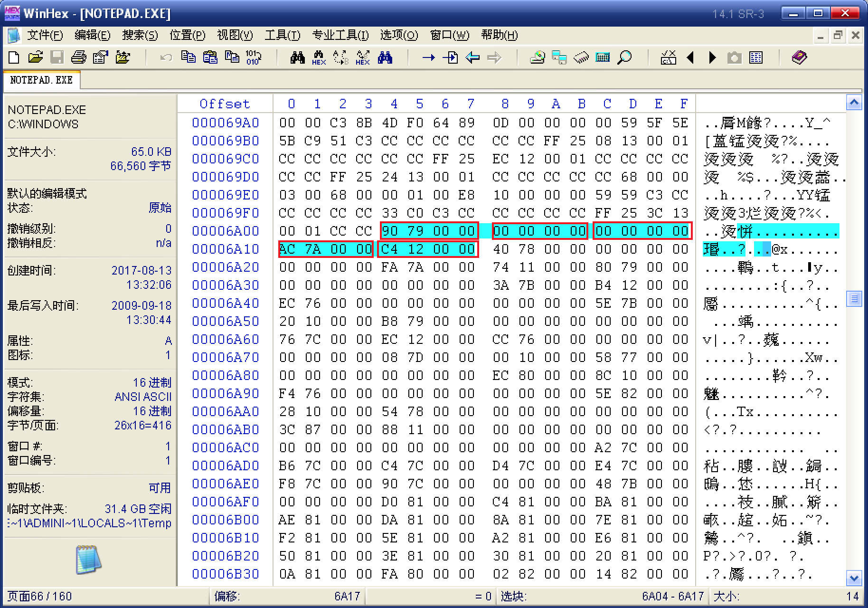868x608 pixels.
Task: Click the Go To Offset arrow icon
Action: (428, 58)
